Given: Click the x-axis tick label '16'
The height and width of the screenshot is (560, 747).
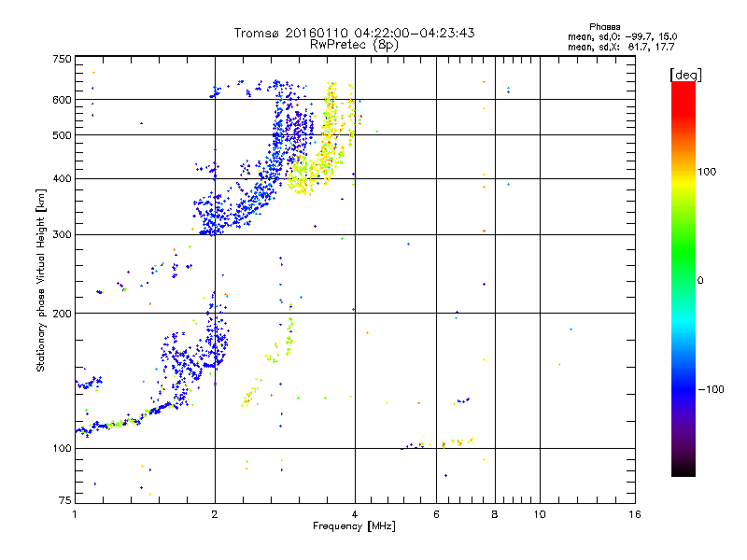Looking at the screenshot, I should point(635,514).
